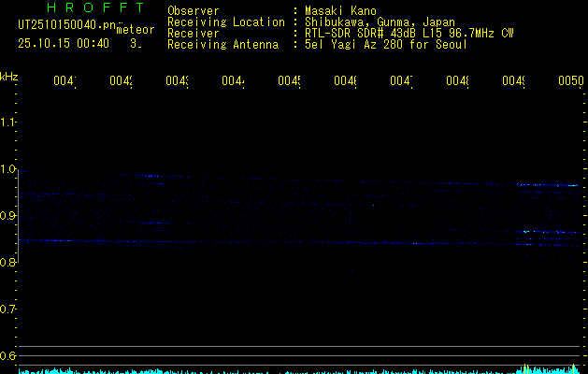Click the 1.0 frequency axis tick
The image size is (588, 374).
click(x=8, y=169)
